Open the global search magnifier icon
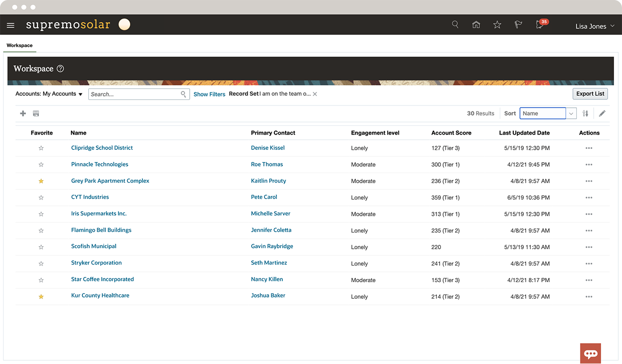This screenshot has height=364, width=622. (455, 25)
